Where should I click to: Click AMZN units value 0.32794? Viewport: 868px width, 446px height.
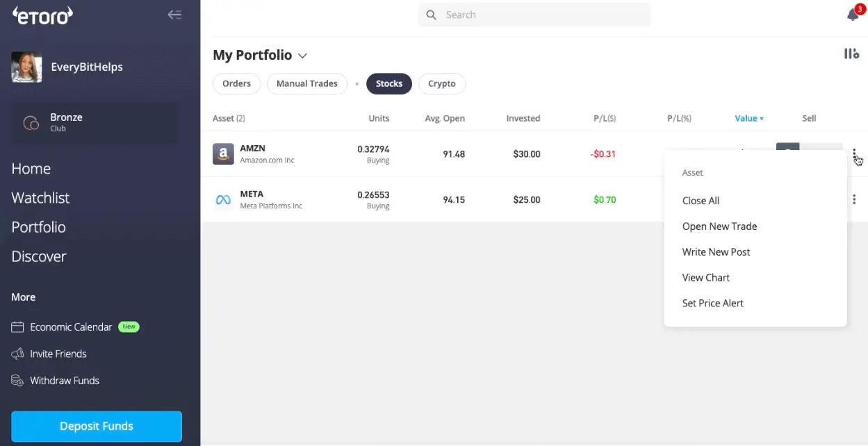pyautogui.click(x=373, y=149)
